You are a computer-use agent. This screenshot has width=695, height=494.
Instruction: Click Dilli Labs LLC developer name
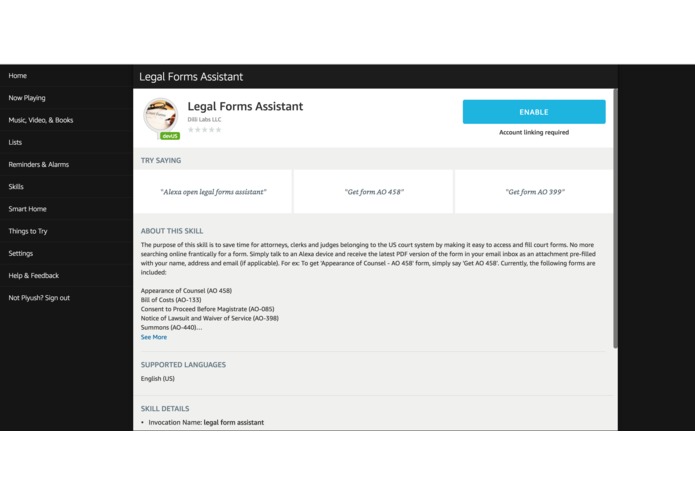(x=204, y=119)
